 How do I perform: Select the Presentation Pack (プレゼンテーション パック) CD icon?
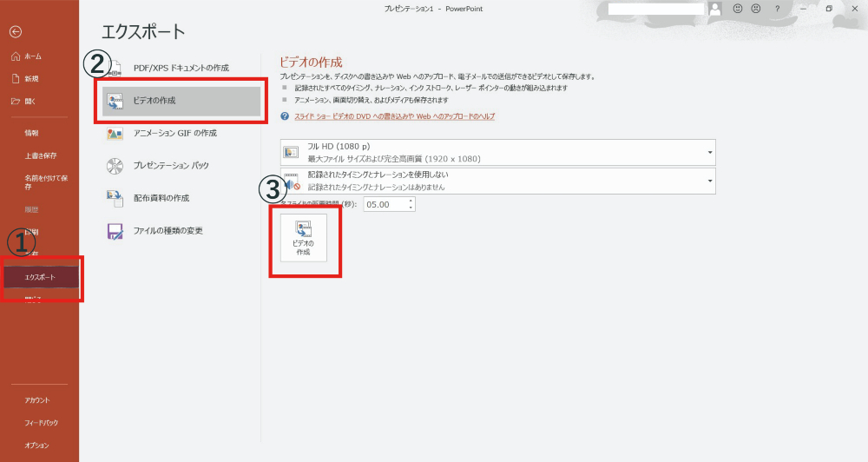[115, 165]
